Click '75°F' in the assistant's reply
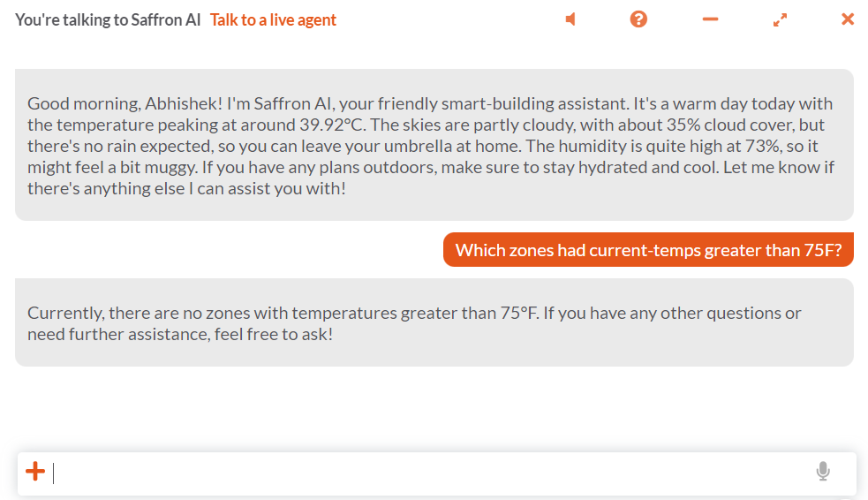 [x=518, y=313]
